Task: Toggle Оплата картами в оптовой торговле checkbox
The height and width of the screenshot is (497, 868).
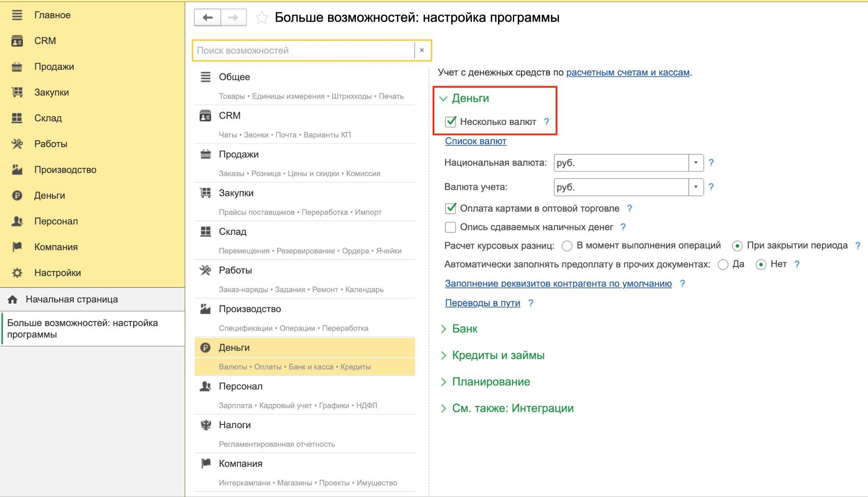Action: tap(451, 209)
